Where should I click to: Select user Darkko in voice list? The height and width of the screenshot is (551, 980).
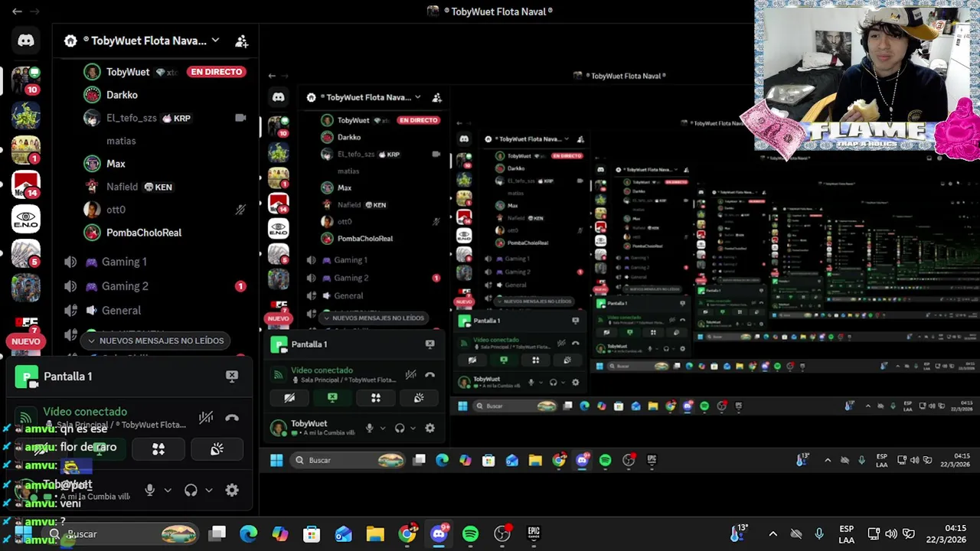point(122,95)
